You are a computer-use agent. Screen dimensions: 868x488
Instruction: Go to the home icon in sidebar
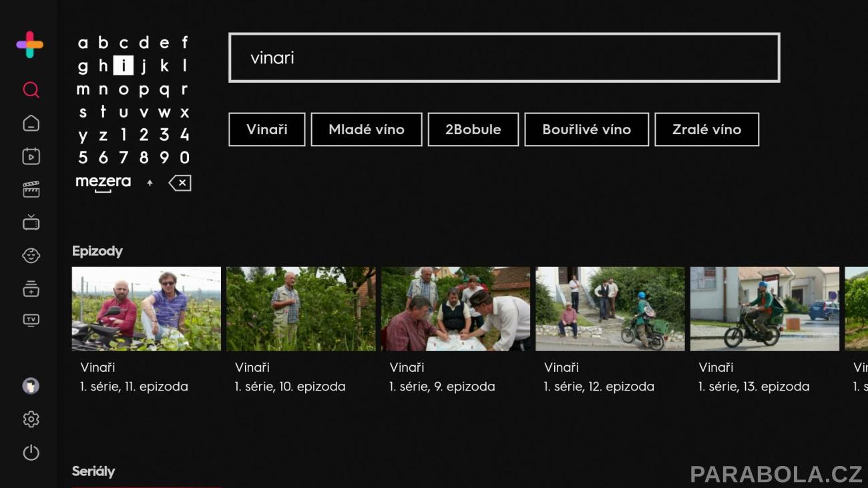coord(31,123)
